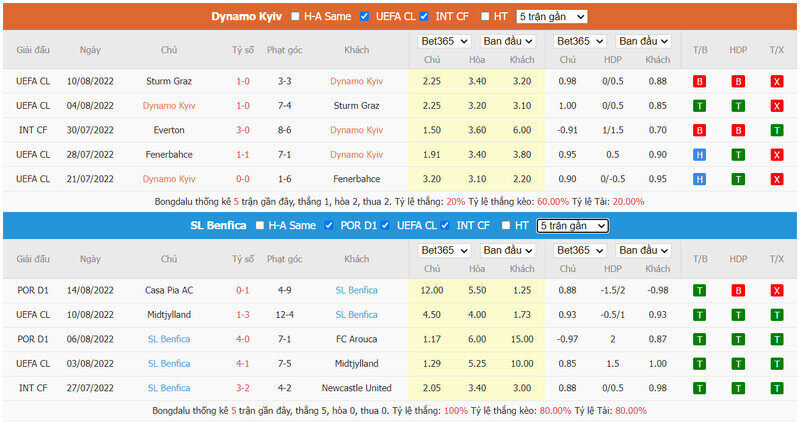Open Dynamo Kyiv link in 10/08/2022 row

coord(356,81)
